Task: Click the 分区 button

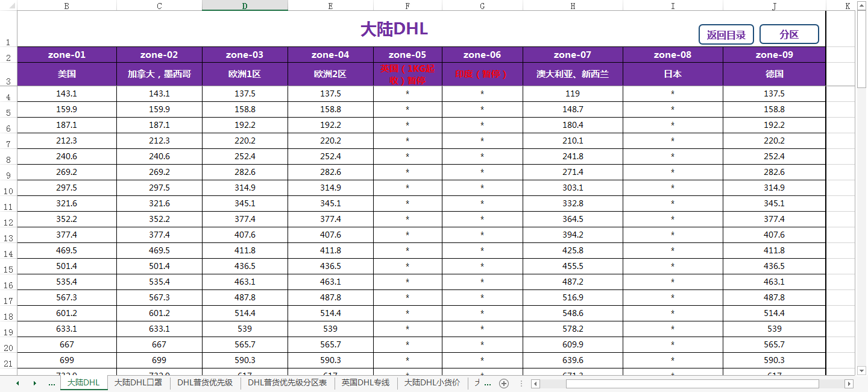Action: coord(788,35)
